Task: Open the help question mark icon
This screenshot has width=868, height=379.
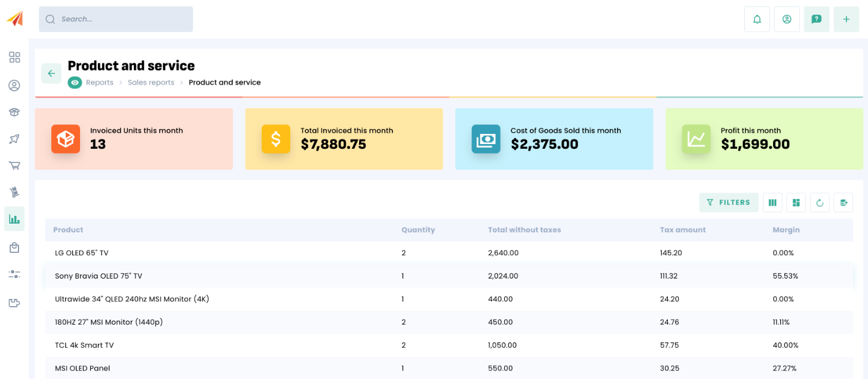Action: tap(817, 19)
